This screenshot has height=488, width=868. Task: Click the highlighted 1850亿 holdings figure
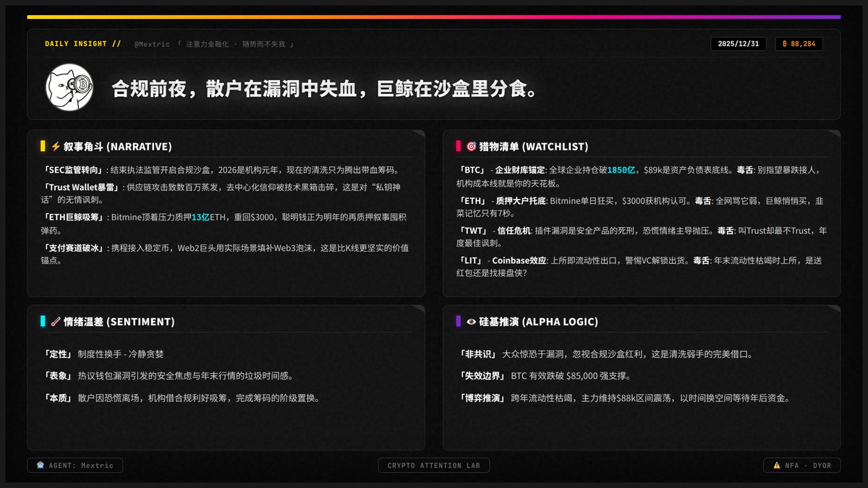(x=621, y=171)
